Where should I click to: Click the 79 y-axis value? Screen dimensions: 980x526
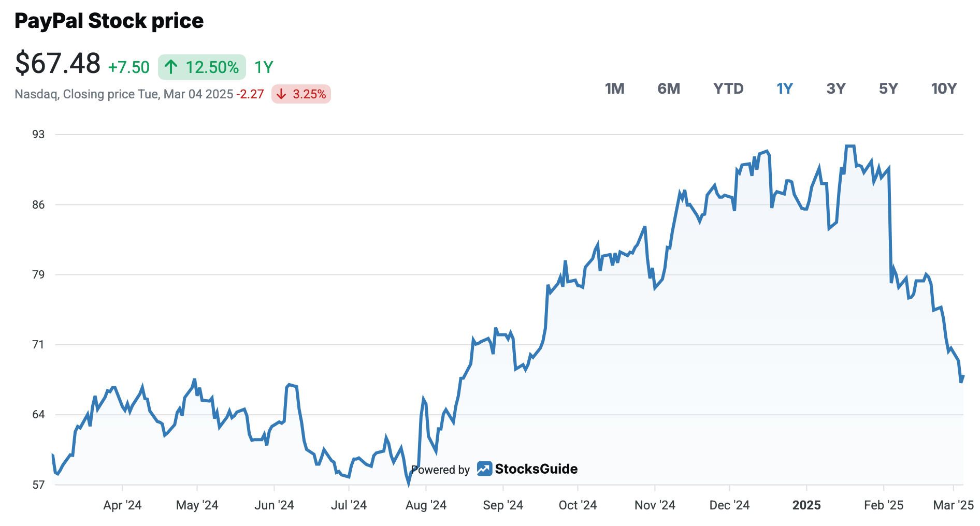(38, 274)
